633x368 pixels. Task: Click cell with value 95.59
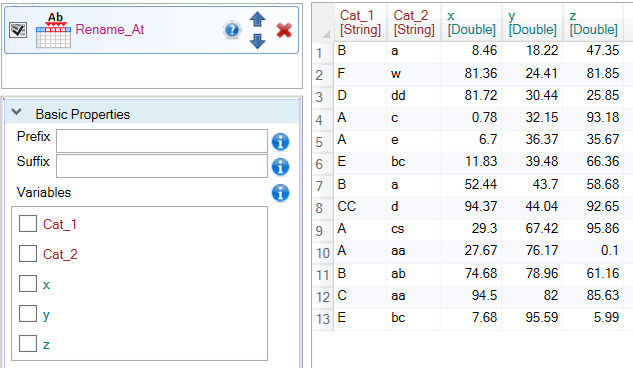[x=532, y=318]
